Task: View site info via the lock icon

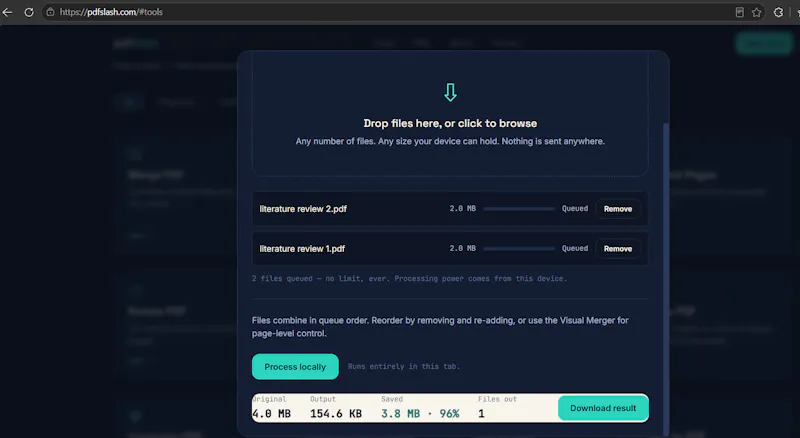Action: coord(50,12)
